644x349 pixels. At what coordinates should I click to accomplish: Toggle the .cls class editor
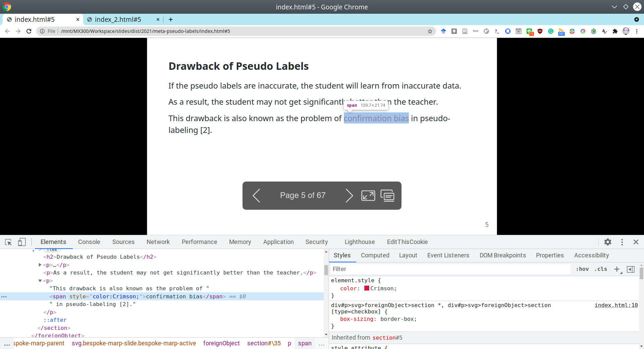pos(601,269)
